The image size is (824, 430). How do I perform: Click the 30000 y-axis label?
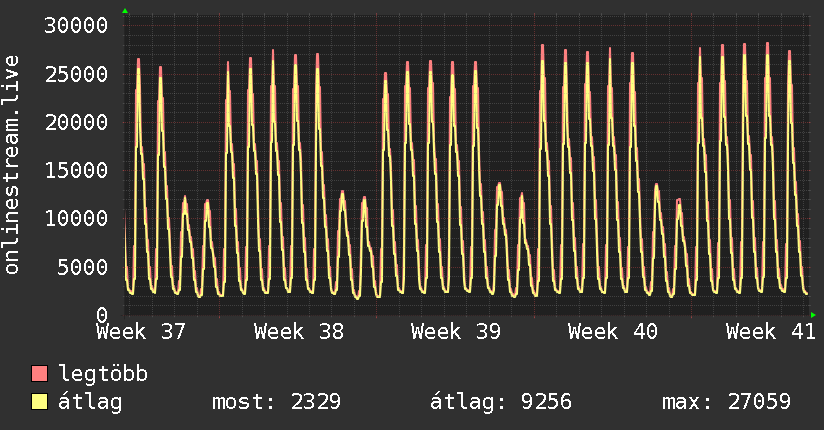click(x=76, y=26)
